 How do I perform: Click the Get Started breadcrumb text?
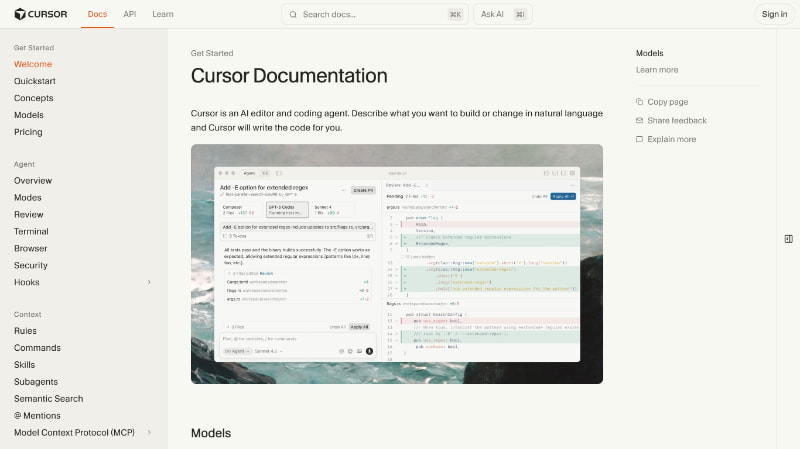[x=212, y=53]
